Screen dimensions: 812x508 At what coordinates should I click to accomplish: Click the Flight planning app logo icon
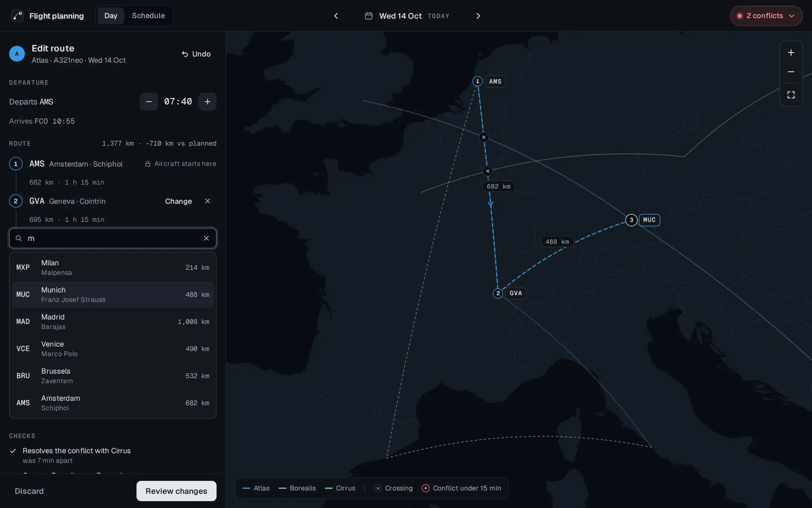[x=17, y=16]
